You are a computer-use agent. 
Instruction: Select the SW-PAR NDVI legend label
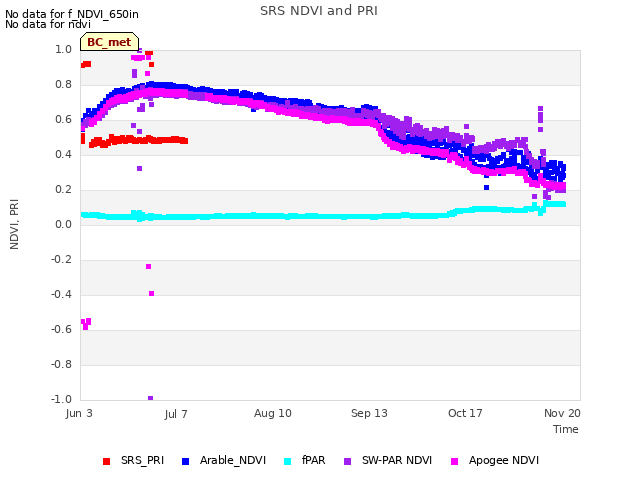point(397,460)
